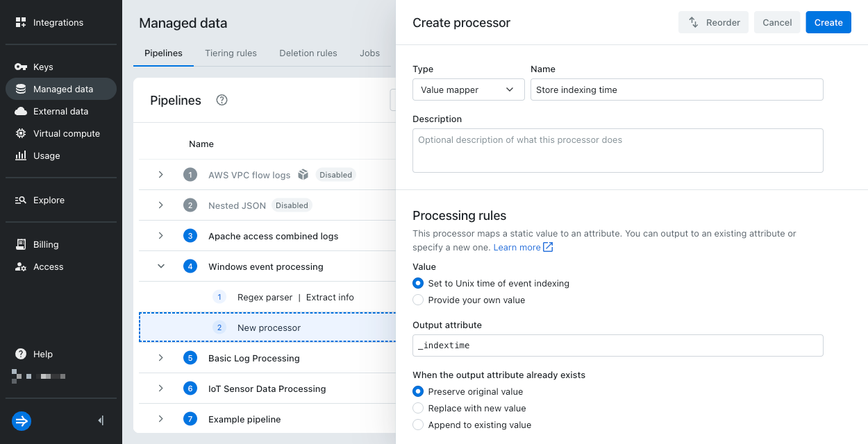Click the Description text area
This screenshot has height=444, width=868.
point(618,151)
